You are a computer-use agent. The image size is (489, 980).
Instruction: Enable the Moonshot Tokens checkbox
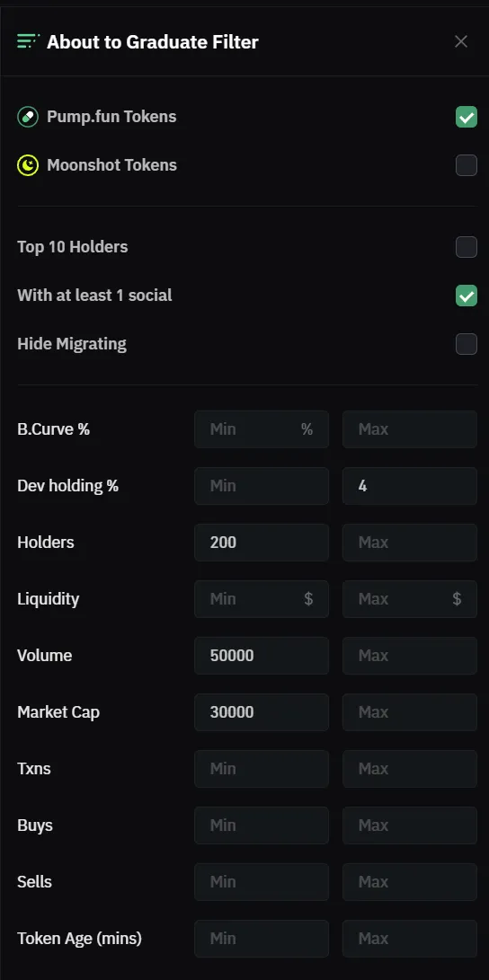click(x=467, y=165)
